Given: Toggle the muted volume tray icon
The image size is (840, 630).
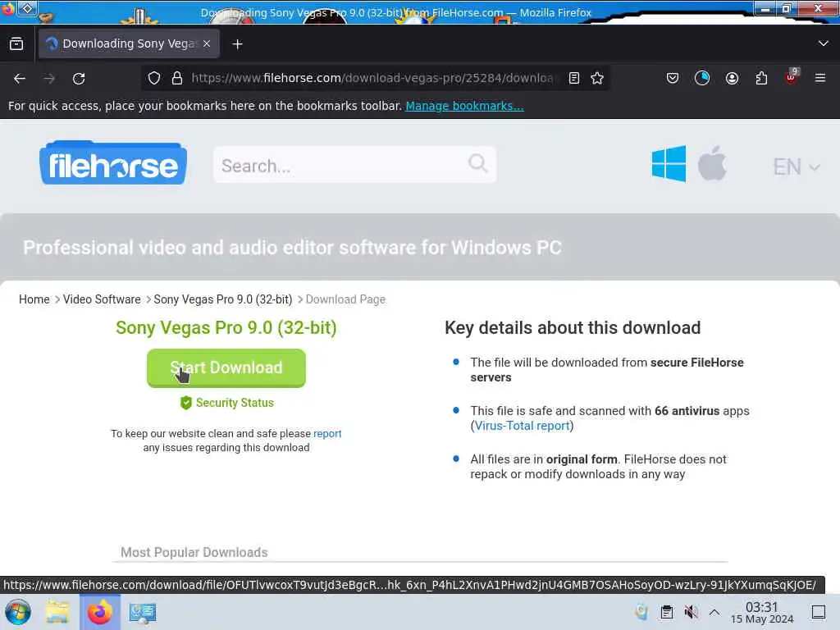Looking at the screenshot, I should click(x=691, y=612).
